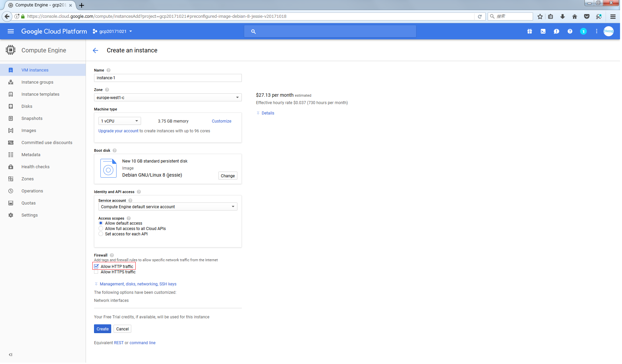
Task: Activate Google Cloud Shell icon
Action: click(x=543, y=31)
